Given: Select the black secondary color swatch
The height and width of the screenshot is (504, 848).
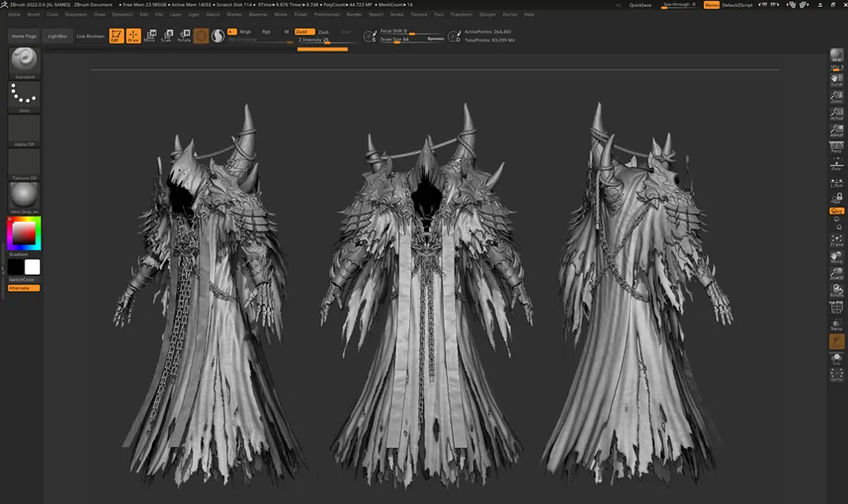Looking at the screenshot, I should (16, 266).
